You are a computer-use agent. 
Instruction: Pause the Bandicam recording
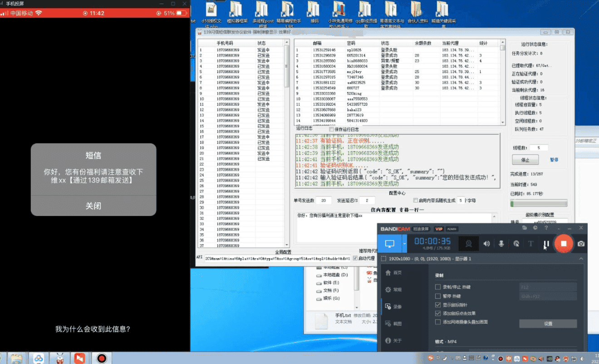[546, 244]
